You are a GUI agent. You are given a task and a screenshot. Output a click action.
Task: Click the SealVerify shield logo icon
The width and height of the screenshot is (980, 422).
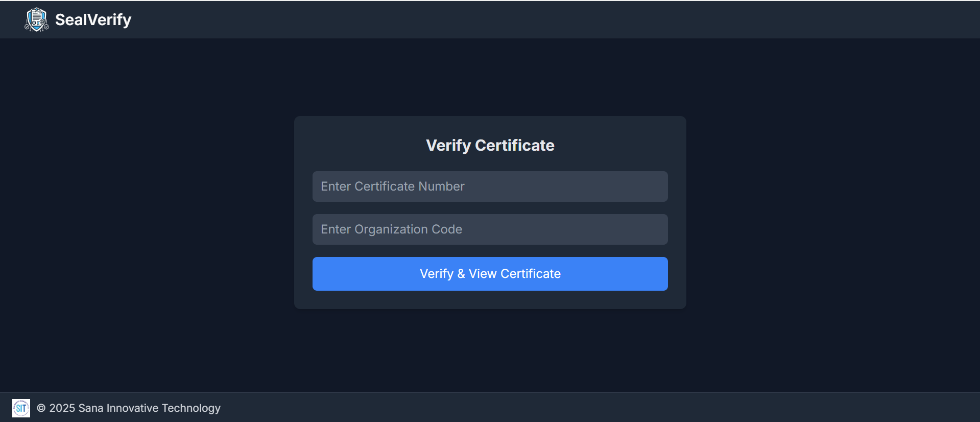coord(36,19)
